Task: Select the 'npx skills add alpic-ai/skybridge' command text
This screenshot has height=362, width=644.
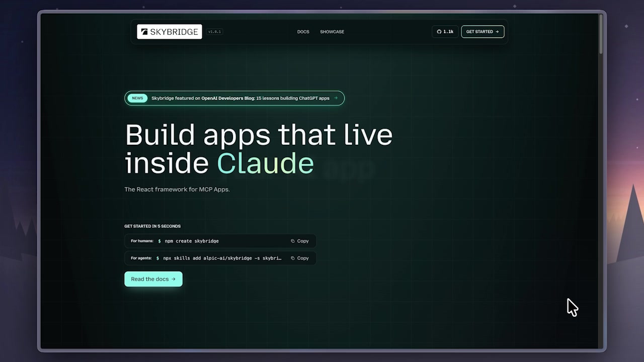Action: coord(222,258)
